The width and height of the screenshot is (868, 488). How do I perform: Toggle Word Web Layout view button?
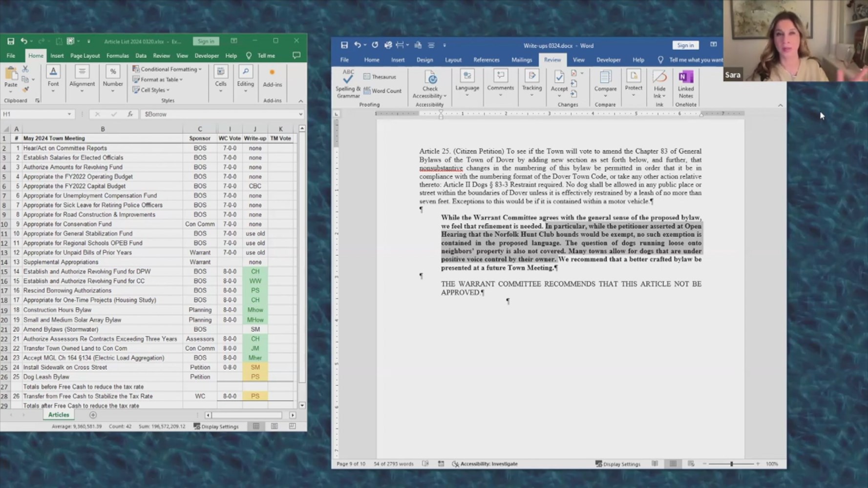691,464
